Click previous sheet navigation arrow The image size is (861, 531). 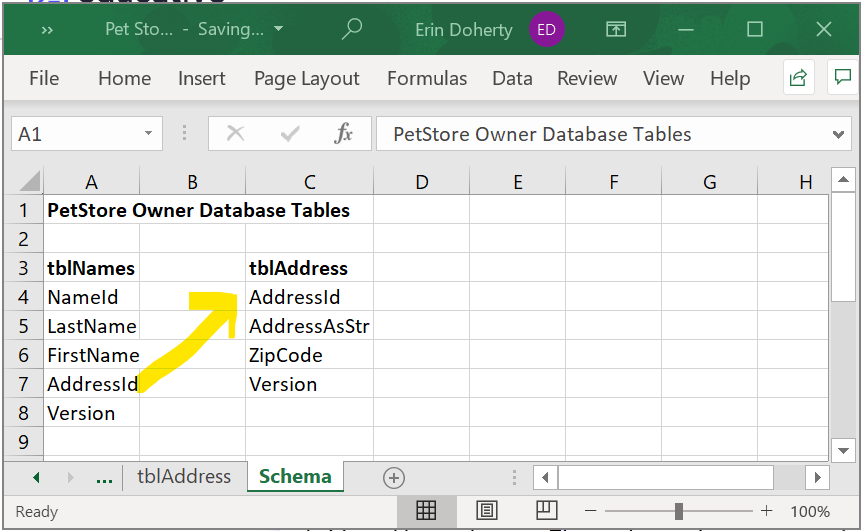coord(36,477)
